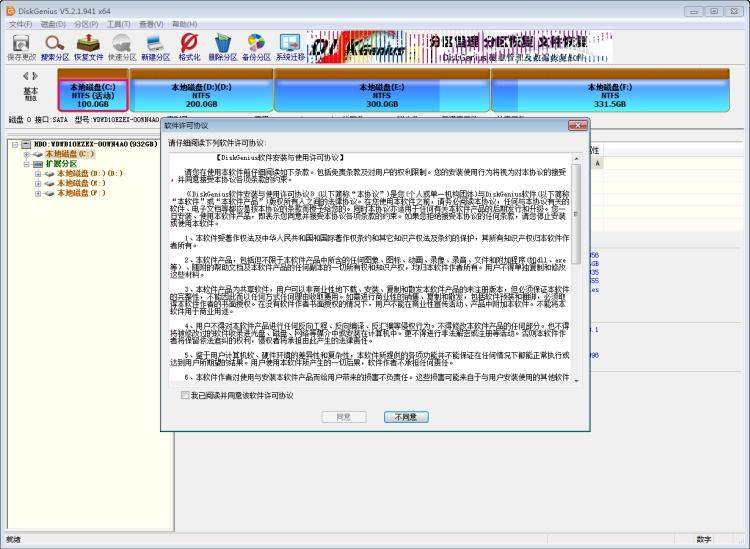Start 快速分区 quick partition from toolbar
750x549 pixels.
tap(122, 47)
